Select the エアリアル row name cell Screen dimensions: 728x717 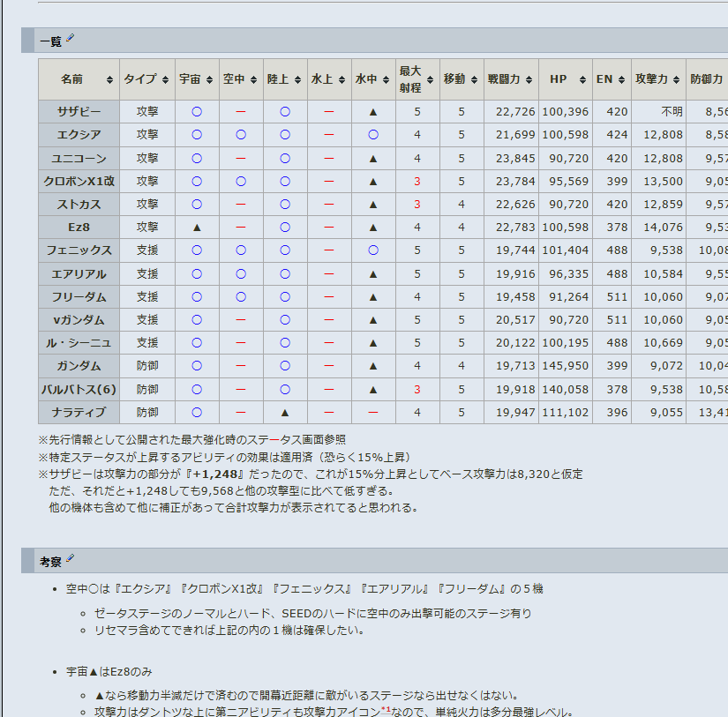[x=79, y=273]
